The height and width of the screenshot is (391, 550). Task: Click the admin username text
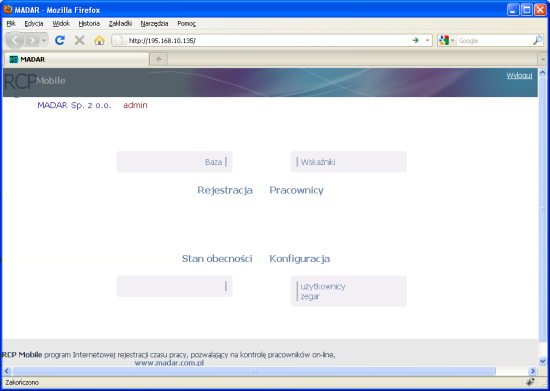click(135, 105)
